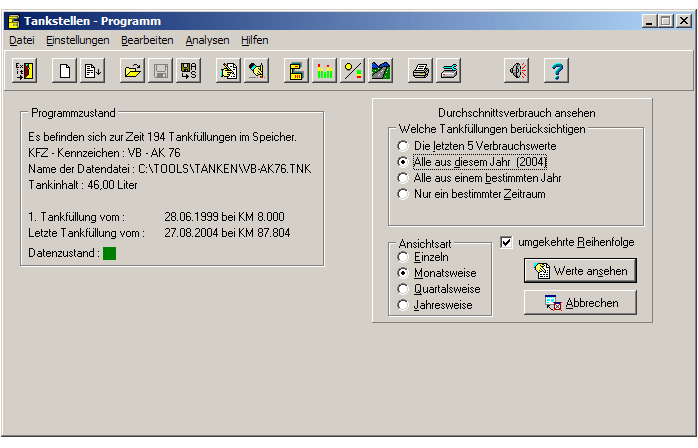Click the exit program door icon
Image resolution: width=698 pixels, height=448 pixels.
(25, 70)
